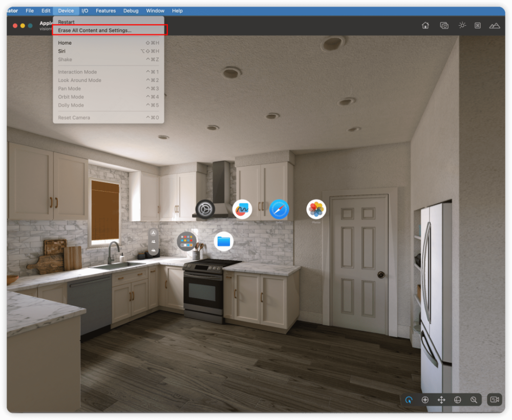Open the Edit menu
This screenshot has width=512, height=420.
pos(46,11)
